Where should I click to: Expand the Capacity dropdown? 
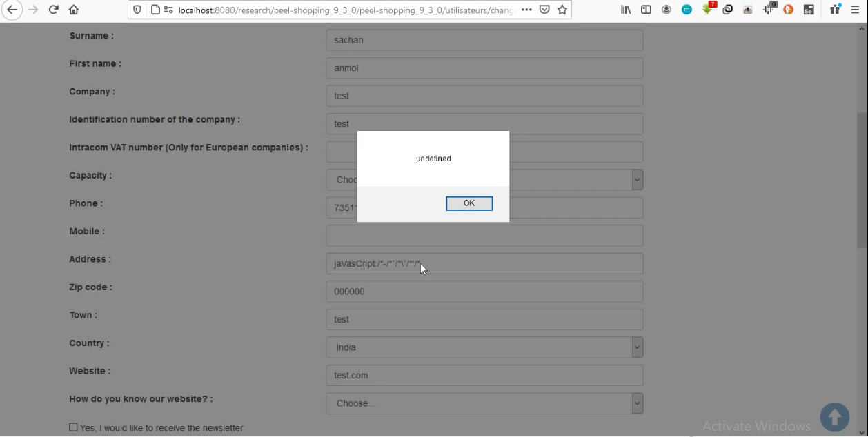[x=637, y=180]
